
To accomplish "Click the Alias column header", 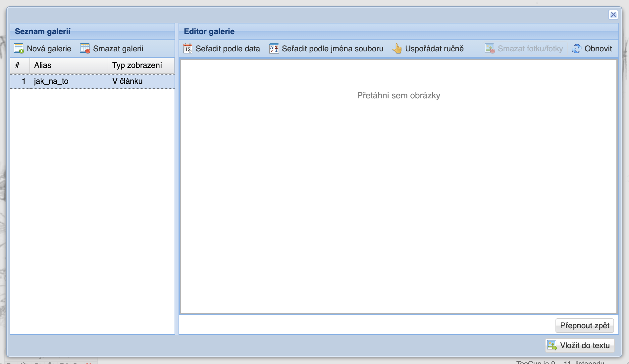I will [x=69, y=65].
